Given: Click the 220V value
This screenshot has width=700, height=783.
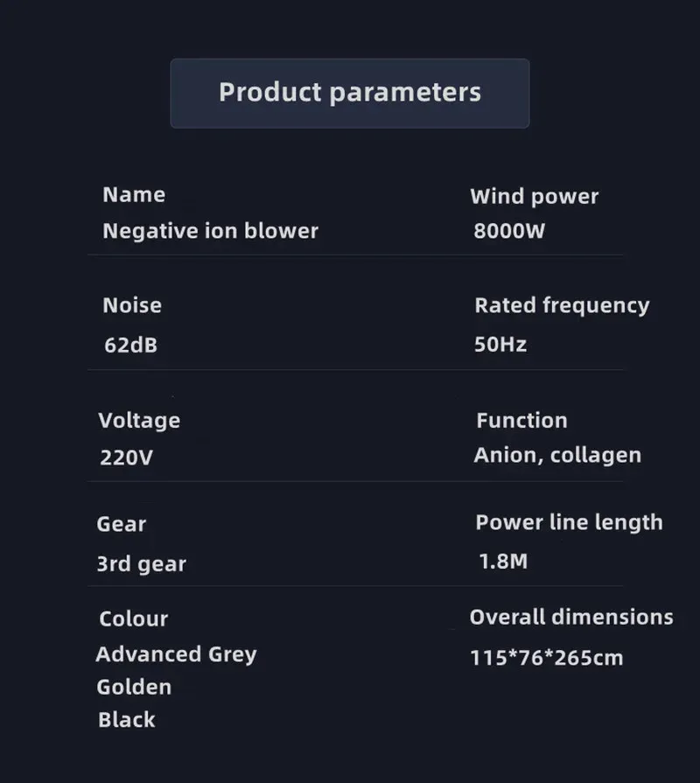Looking at the screenshot, I should click(x=126, y=458).
